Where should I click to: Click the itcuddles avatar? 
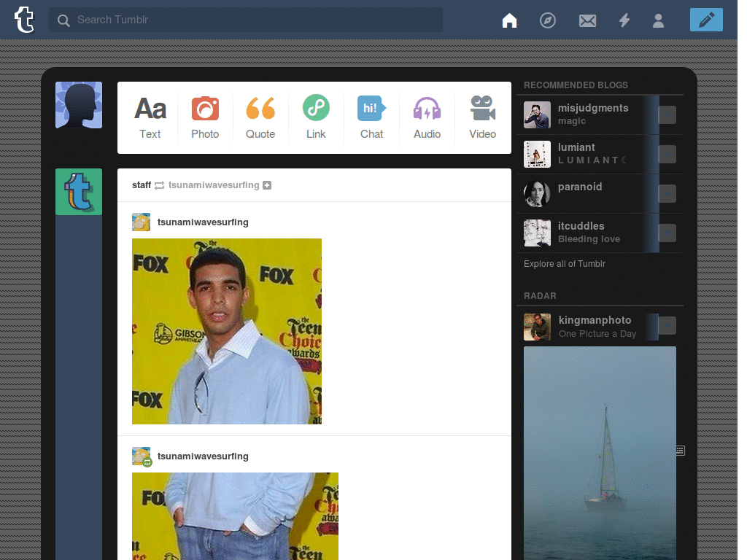[537, 233]
